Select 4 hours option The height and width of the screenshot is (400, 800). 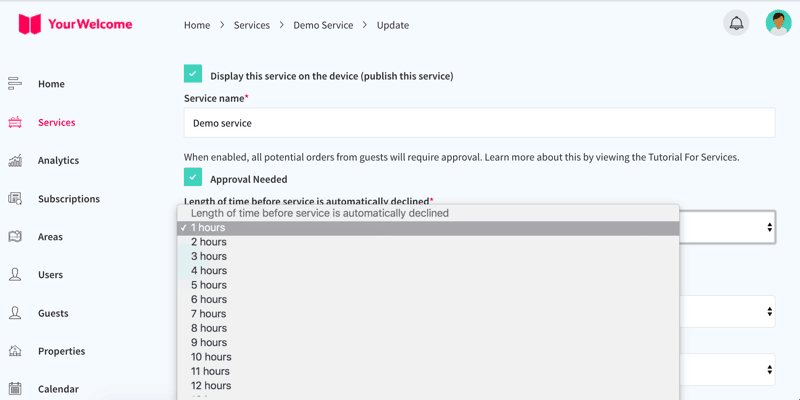click(x=428, y=270)
